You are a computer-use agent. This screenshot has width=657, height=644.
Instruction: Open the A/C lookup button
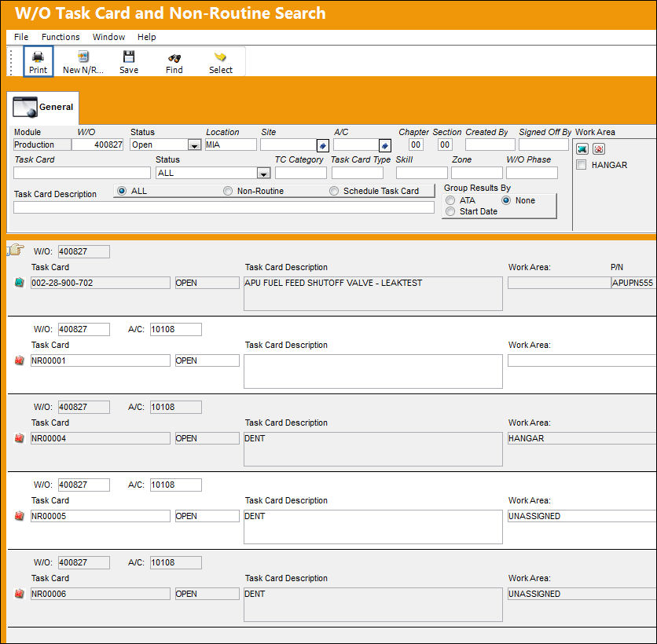pyautogui.click(x=385, y=146)
